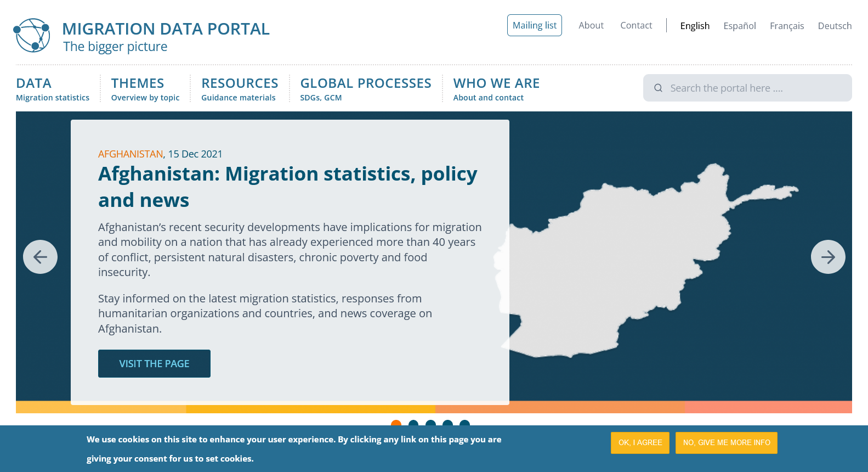Go to previous slide with left arrow

pyautogui.click(x=40, y=257)
